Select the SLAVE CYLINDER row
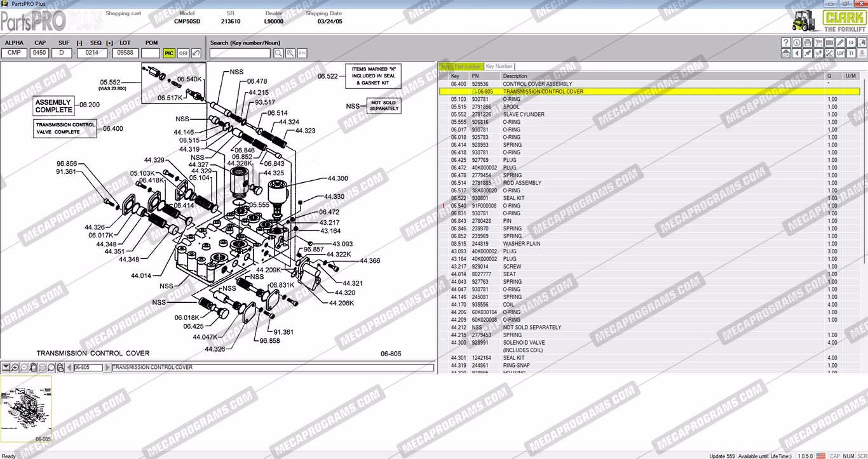 (x=649, y=114)
